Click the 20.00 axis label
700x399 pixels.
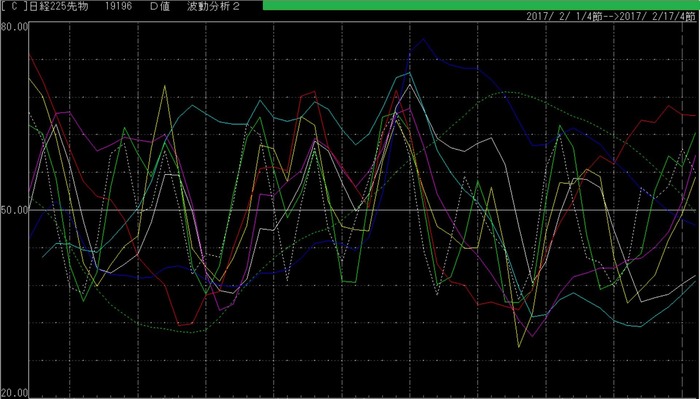pos(15,393)
